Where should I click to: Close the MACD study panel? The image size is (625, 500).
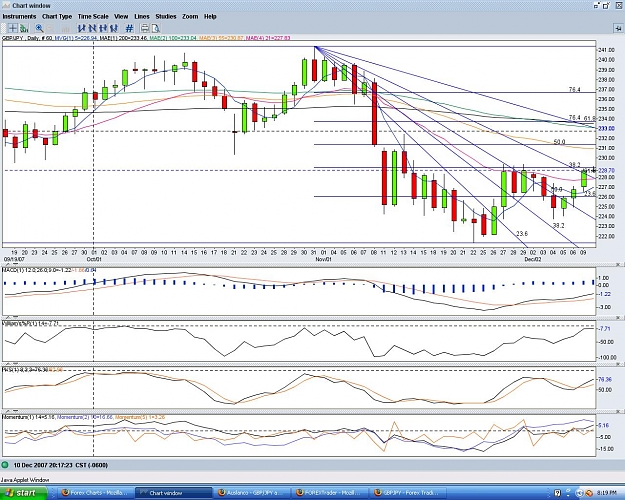pos(619,265)
